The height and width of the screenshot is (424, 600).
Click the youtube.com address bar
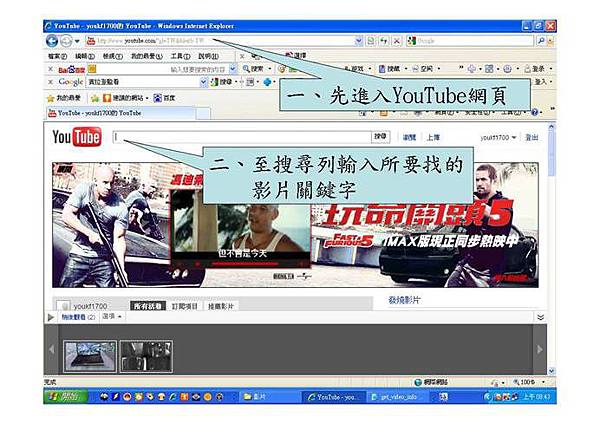(220, 41)
